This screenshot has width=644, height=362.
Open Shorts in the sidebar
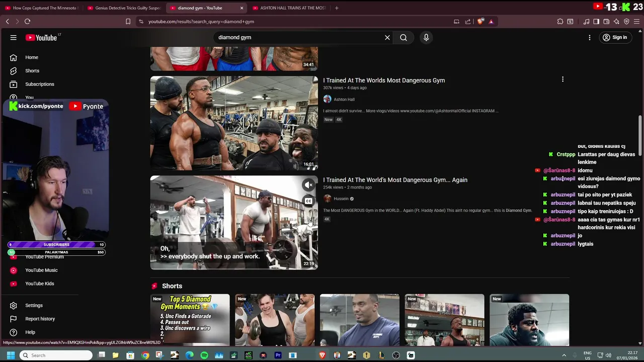point(32,71)
